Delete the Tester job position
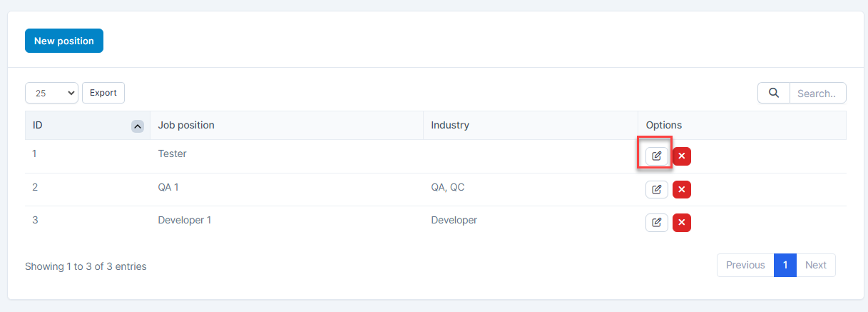Screen dimensions: 868x312 [682, 156]
